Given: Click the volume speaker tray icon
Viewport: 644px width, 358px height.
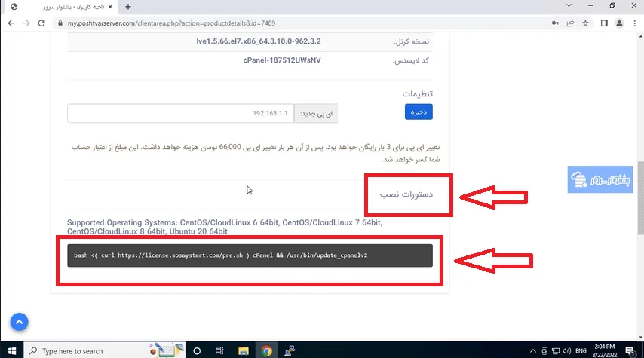Looking at the screenshot, I should pyautogui.click(x=567, y=351).
